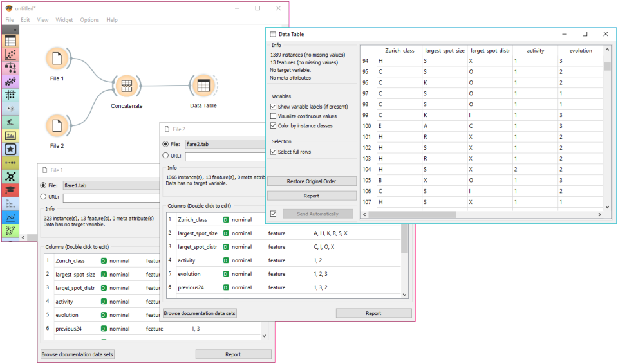Open the olive dotted line category in sidebar
618x364 pixels.
(10, 163)
